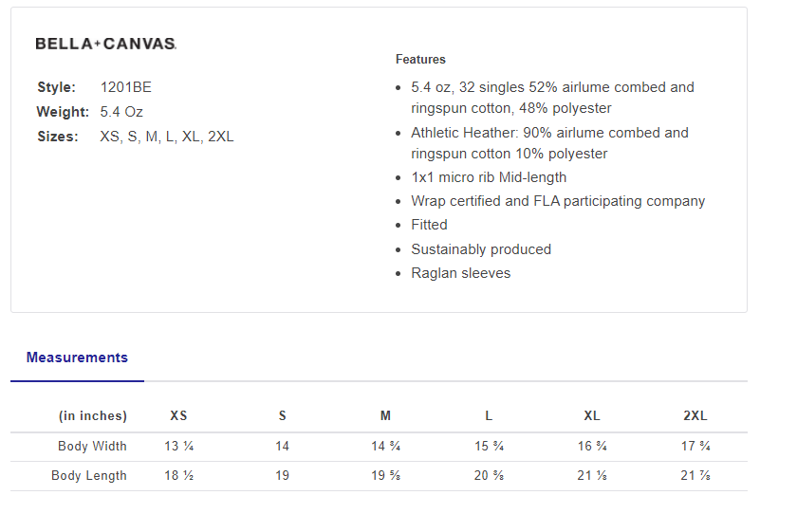Click the "Sustainably produced" feature item
The height and width of the screenshot is (532, 797).
481,249
